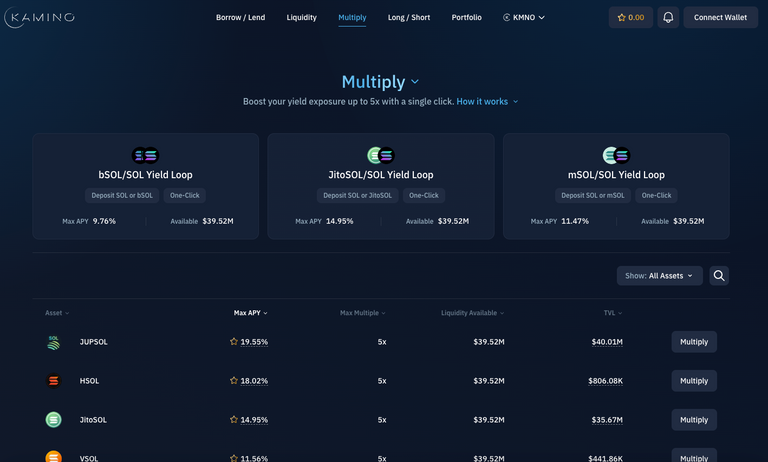Sort by Max Multiple column

click(362, 313)
